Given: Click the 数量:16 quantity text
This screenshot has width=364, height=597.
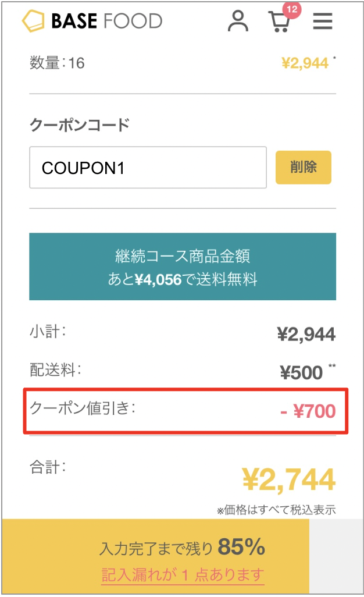Looking at the screenshot, I should click(x=57, y=63).
